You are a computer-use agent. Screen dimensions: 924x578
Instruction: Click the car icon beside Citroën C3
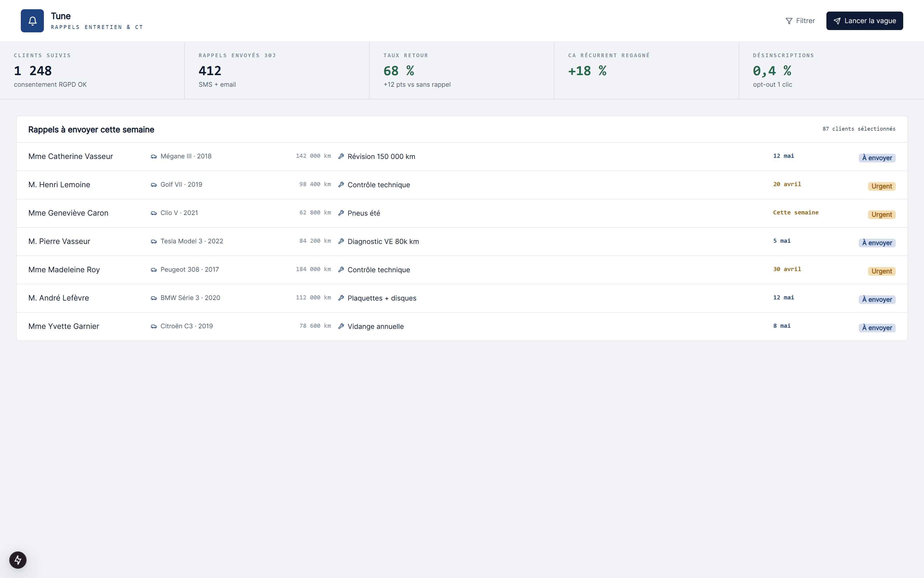click(154, 326)
